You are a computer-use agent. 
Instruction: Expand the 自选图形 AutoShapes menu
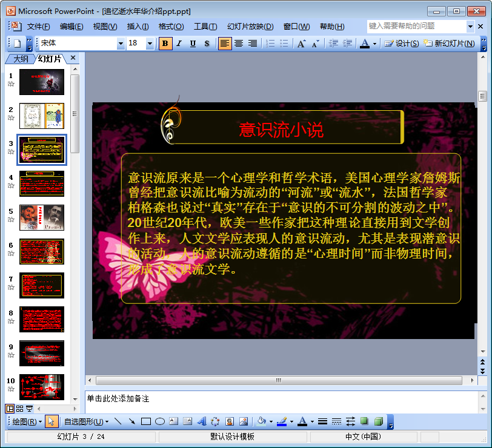pos(86,421)
